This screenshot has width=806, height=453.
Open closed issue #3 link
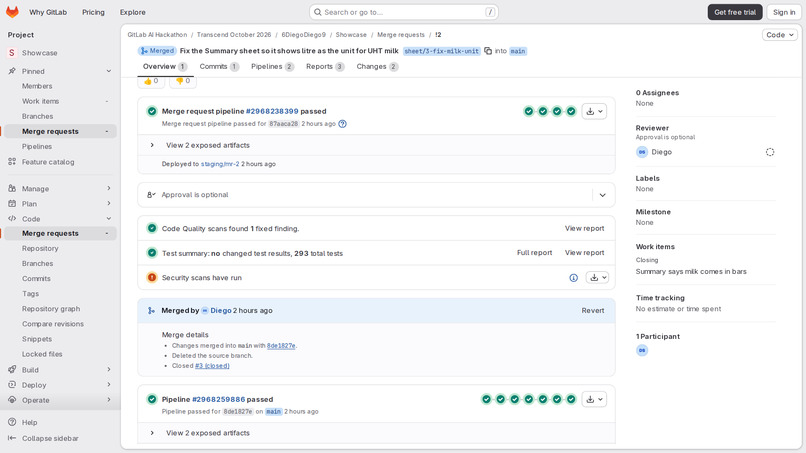[x=212, y=366]
